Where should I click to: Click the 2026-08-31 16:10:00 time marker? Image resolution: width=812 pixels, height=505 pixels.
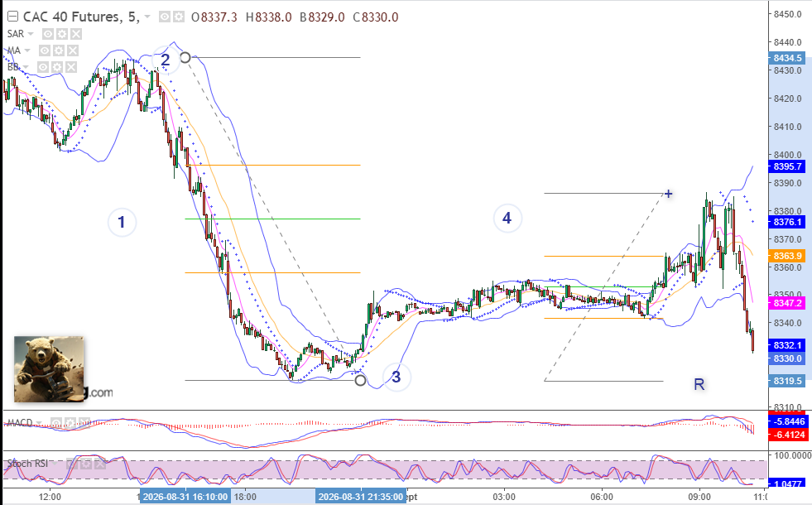pyautogui.click(x=185, y=497)
